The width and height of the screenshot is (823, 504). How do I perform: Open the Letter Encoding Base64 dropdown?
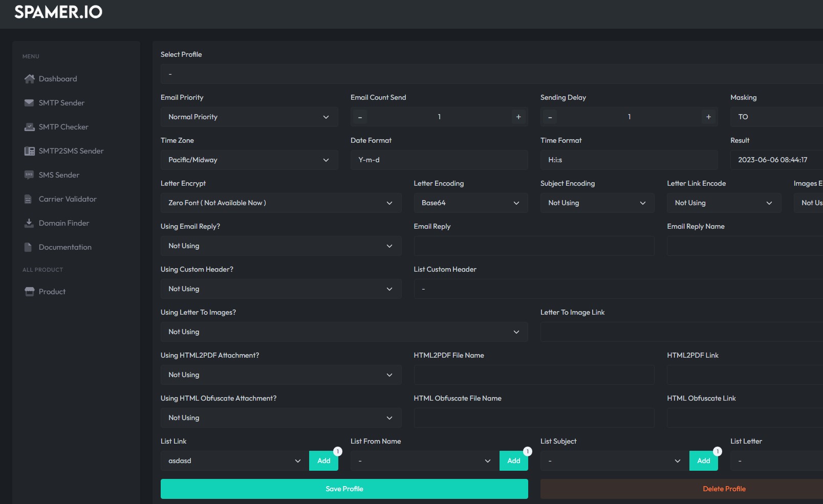(470, 203)
